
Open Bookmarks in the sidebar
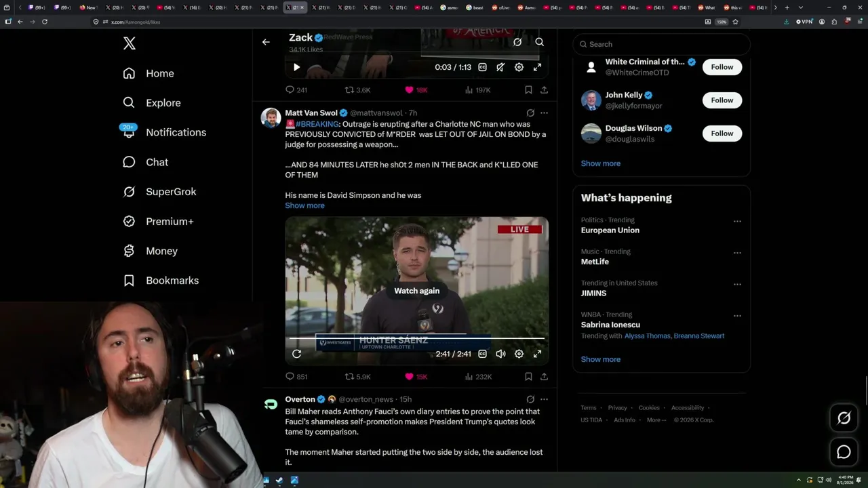pyautogui.click(x=161, y=281)
